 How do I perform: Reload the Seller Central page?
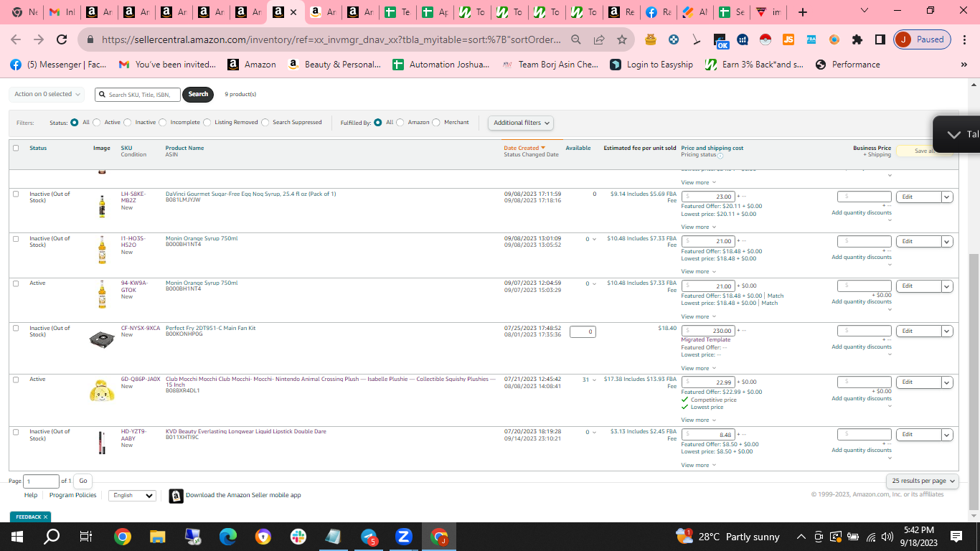pos(62,39)
